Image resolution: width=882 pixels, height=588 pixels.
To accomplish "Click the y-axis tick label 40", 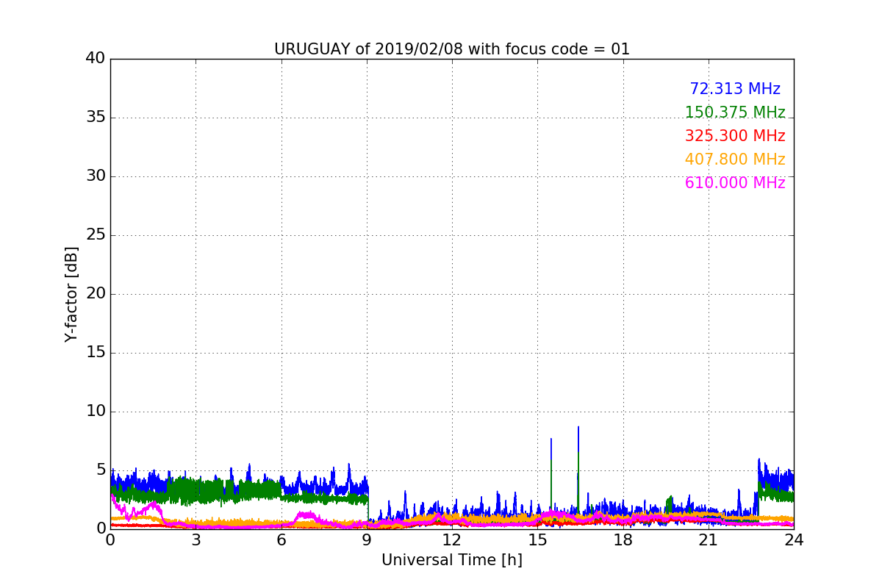I will [96, 59].
